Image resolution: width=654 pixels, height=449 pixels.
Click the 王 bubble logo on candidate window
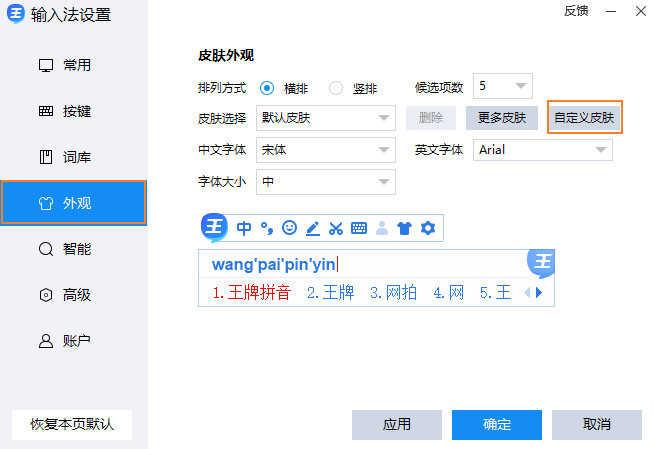tap(541, 263)
